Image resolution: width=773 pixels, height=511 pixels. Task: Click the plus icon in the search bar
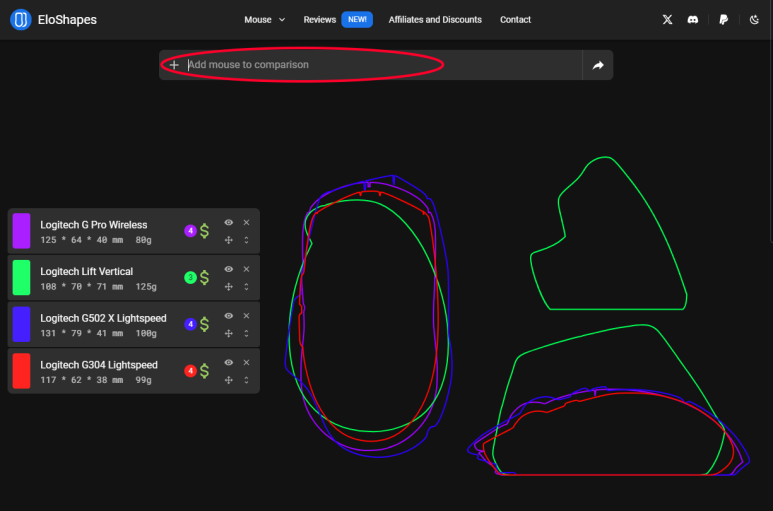(174, 65)
